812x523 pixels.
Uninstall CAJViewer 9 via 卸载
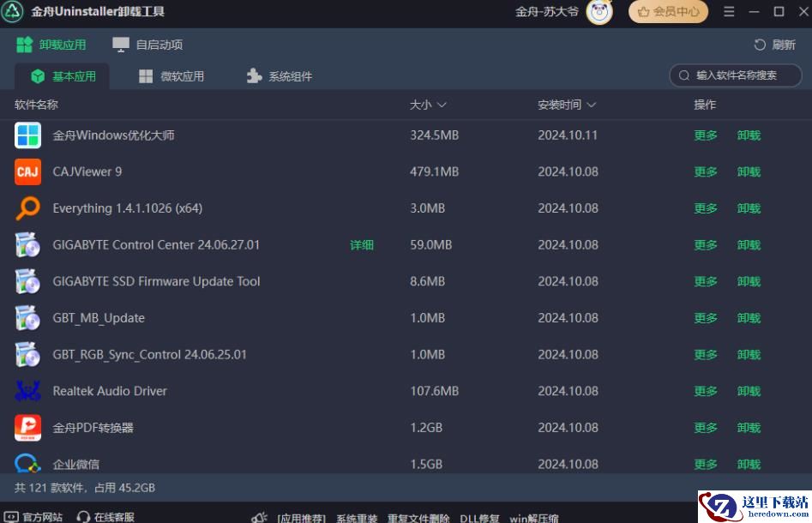(x=749, y=172)
